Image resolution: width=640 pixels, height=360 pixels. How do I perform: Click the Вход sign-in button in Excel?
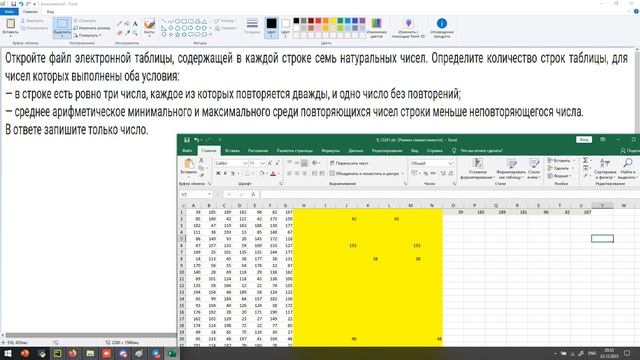[584, 140]
